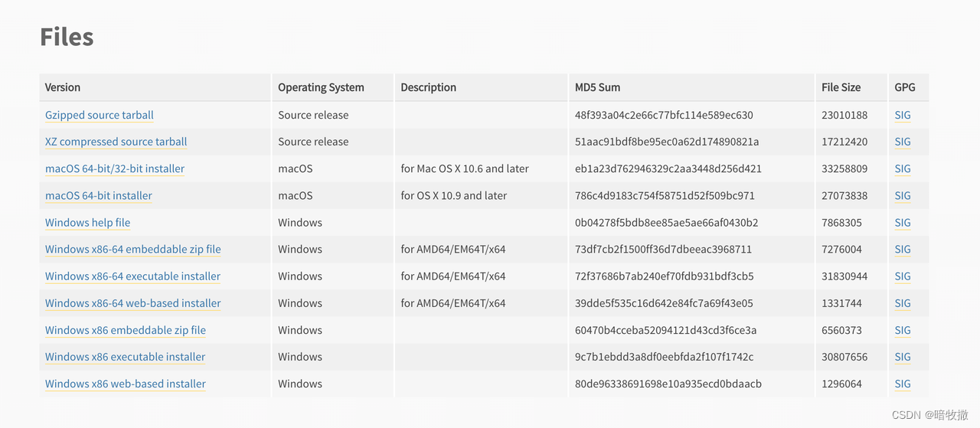Click Windows x86-64 executable installer link
The height and width of the screenshot is (428, 980).
coord(132,276)
